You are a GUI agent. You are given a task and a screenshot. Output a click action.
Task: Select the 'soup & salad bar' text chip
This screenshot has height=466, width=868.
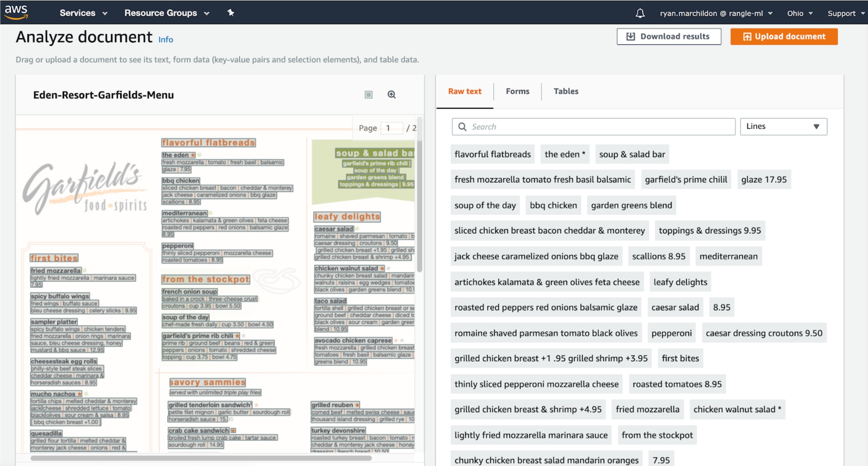coord(632,154)
